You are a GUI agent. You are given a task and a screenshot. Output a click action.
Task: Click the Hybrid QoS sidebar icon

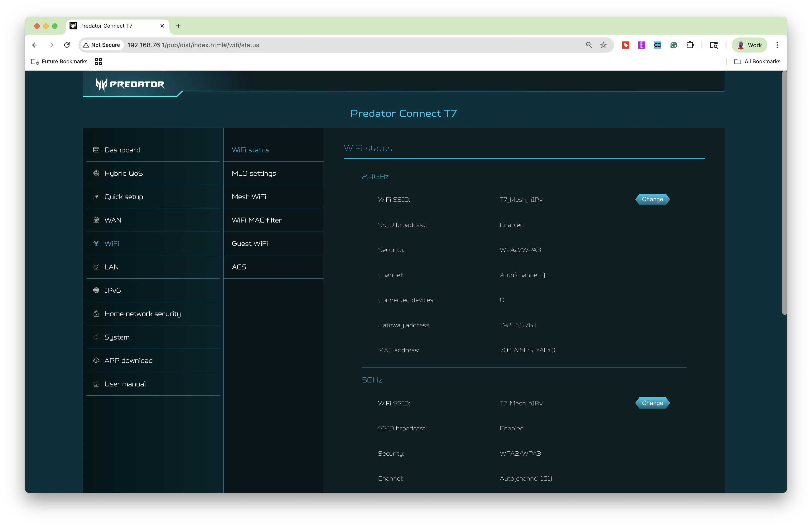pos(96,173)
